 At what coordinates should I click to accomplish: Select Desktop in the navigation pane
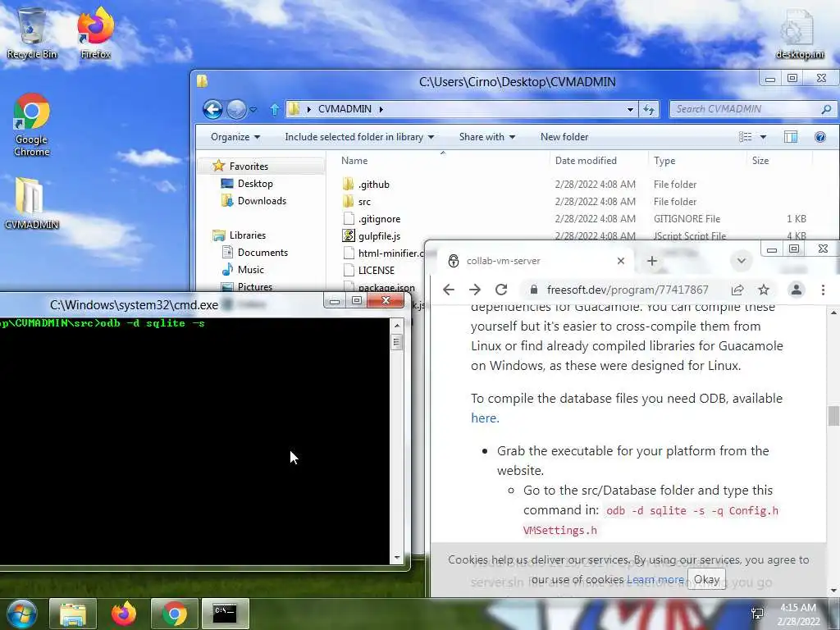(x=254, y=184)
